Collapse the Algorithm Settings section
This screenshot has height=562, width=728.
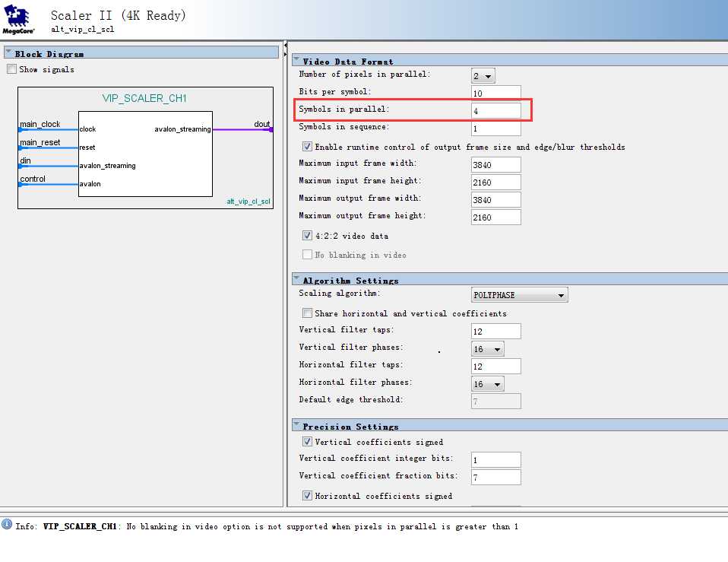(296, 278)
